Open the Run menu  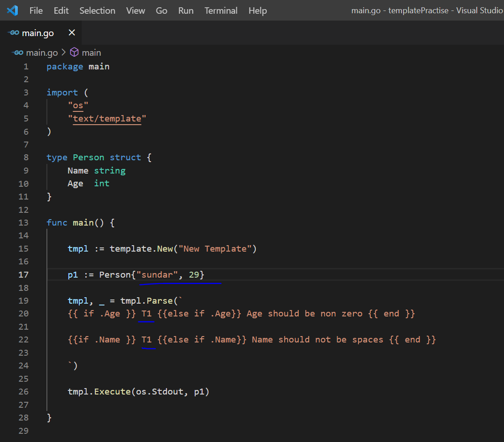pyautogui.click(x=186, y=11)
